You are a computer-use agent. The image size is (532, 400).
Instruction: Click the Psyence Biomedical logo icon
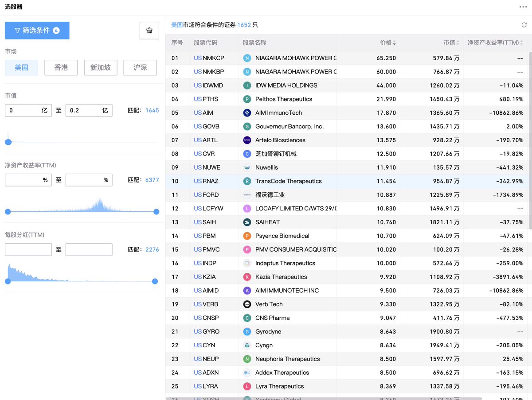point(247,236)
